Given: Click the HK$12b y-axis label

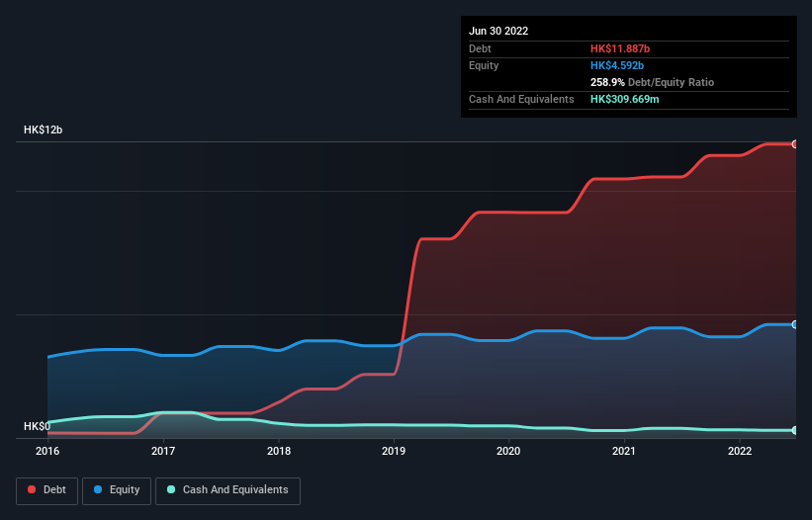Looking at the screenshot, I should click(43, 130).
